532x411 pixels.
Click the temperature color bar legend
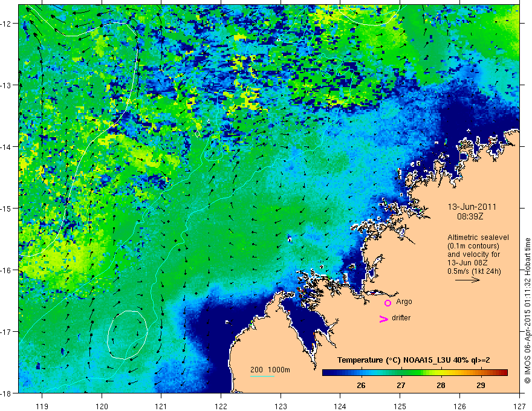click(x=415, y=373)
